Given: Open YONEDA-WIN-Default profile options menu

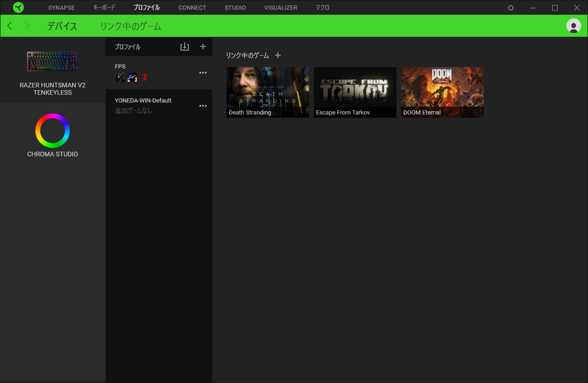Looking at the screenshot, I should [x=203, y=106].
